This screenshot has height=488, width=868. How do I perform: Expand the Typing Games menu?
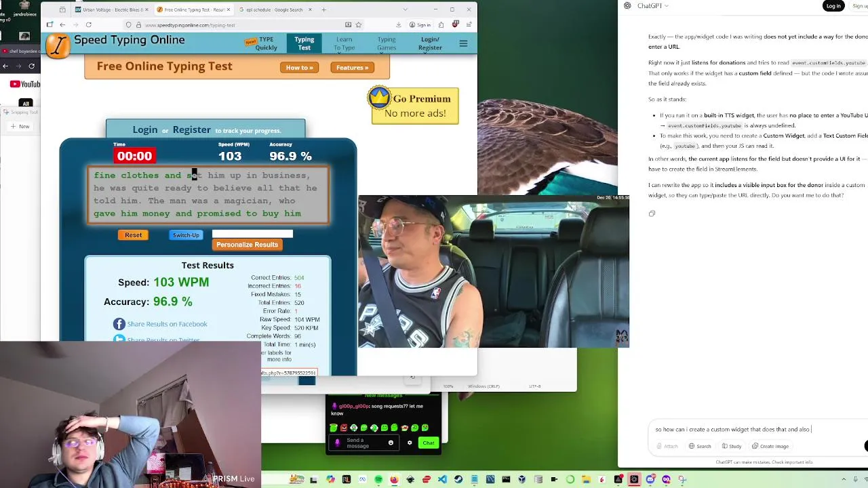pos(387,43)
